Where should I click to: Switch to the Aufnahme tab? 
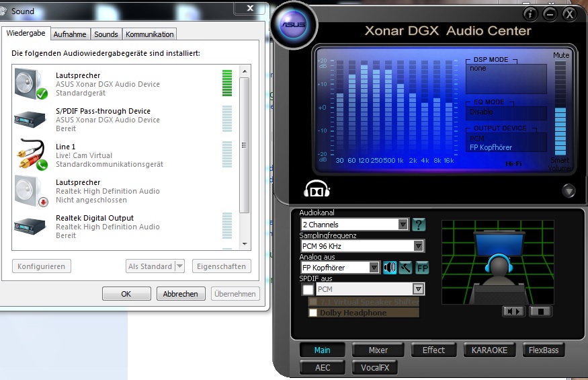pyautogui.click(x=70, y=34)
